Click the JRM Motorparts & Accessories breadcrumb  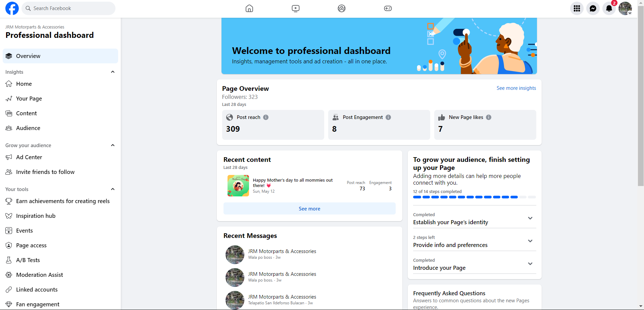click(35, 27)
